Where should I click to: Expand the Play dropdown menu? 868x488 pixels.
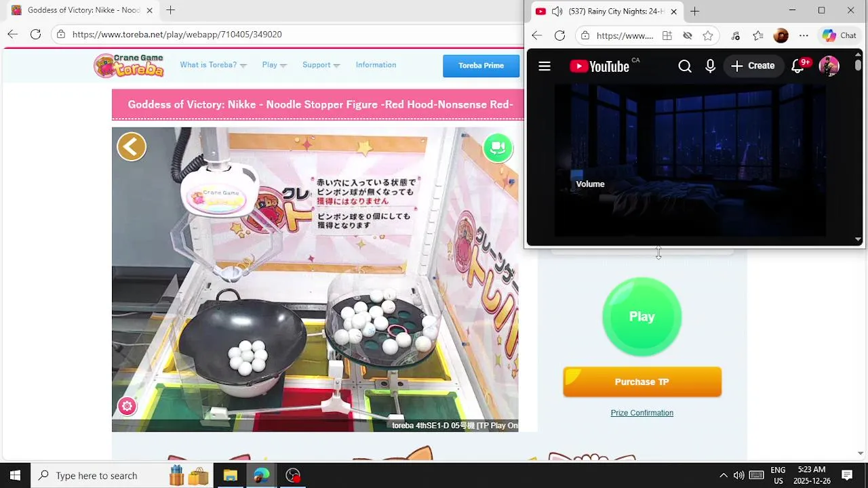pyautogui.click(x=275, y=65)
